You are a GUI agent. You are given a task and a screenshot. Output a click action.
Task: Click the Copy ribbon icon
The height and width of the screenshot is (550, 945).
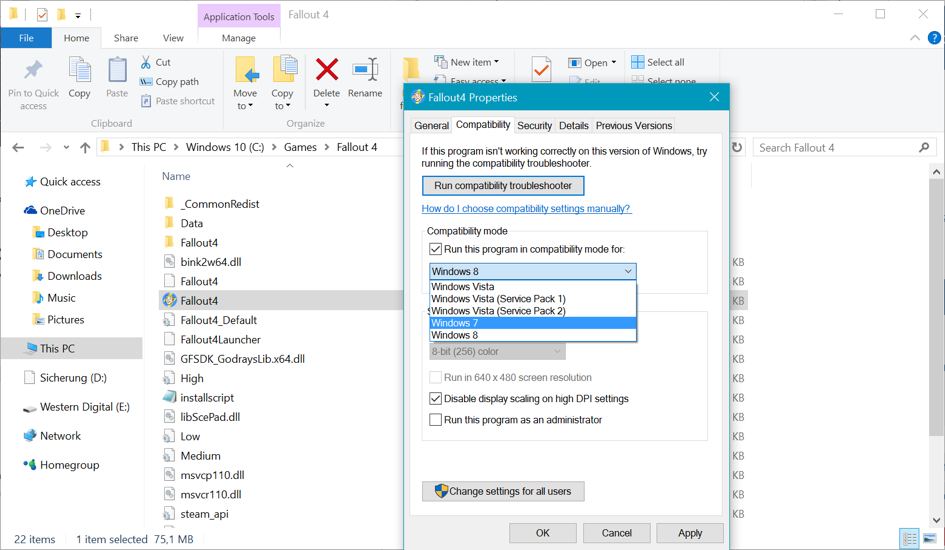coord(80,70)
